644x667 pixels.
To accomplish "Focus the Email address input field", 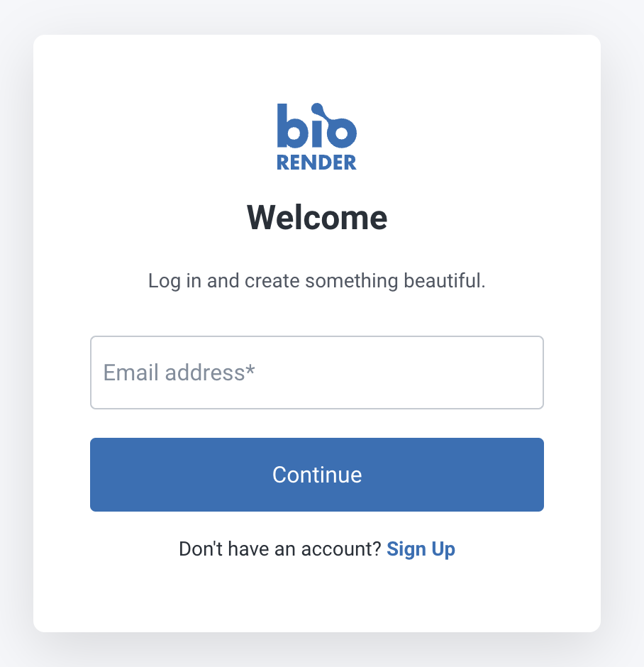I will (316, 373).
